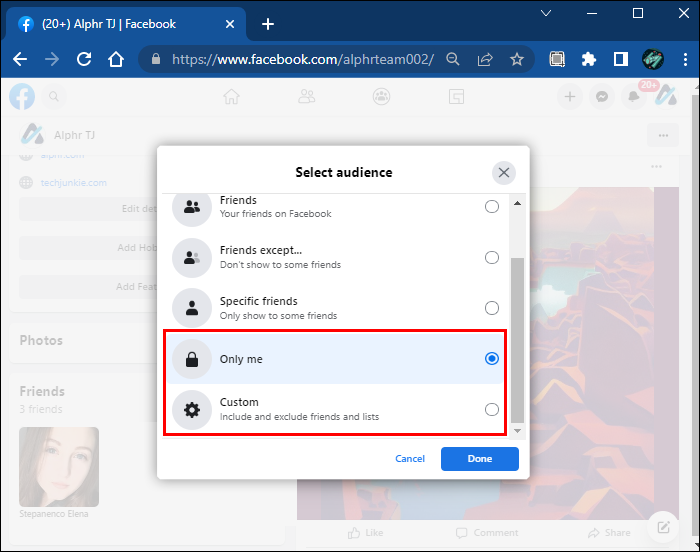Select the Specific friends radio button
This screenshot has height=552, width=700.
coord(491,308)
